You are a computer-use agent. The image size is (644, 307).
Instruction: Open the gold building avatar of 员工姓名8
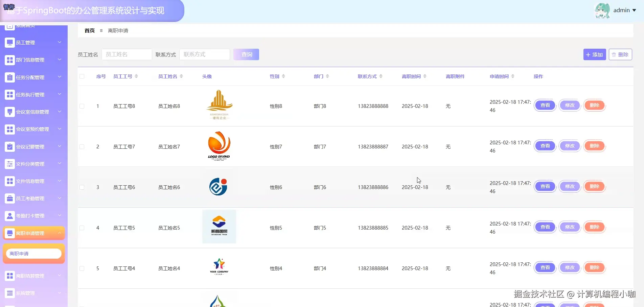(219, 105)
